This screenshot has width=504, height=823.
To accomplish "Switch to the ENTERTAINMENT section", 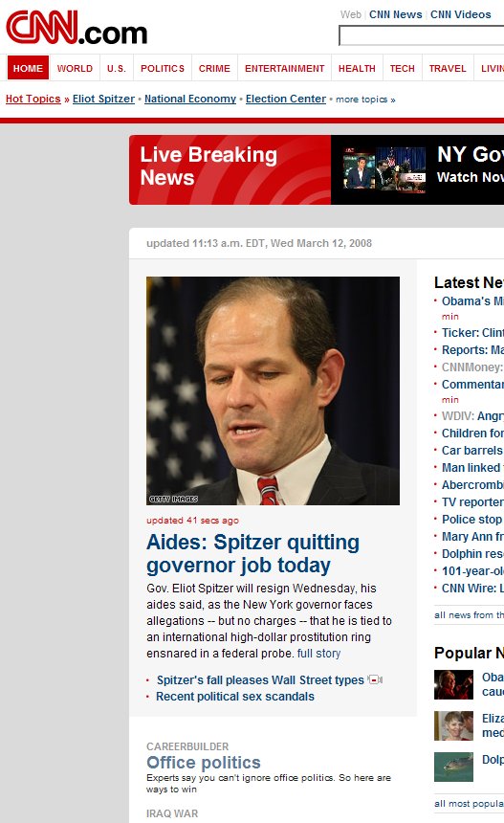I will click(x=284, y=68).
